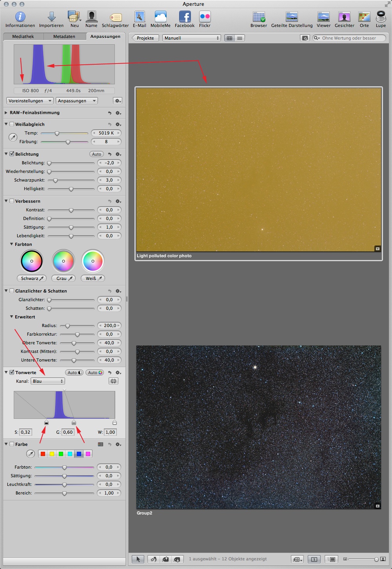
Task: Click the Flickr toolbar icon
Action: pyautogui.click(x=205, y=16)
